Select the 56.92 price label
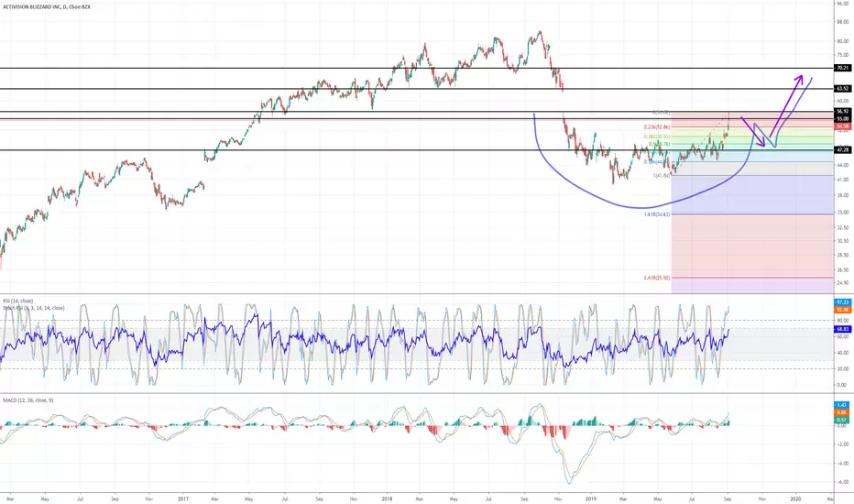Image resolution: width=854 pixels, height=504 pixels. [843, 111]
